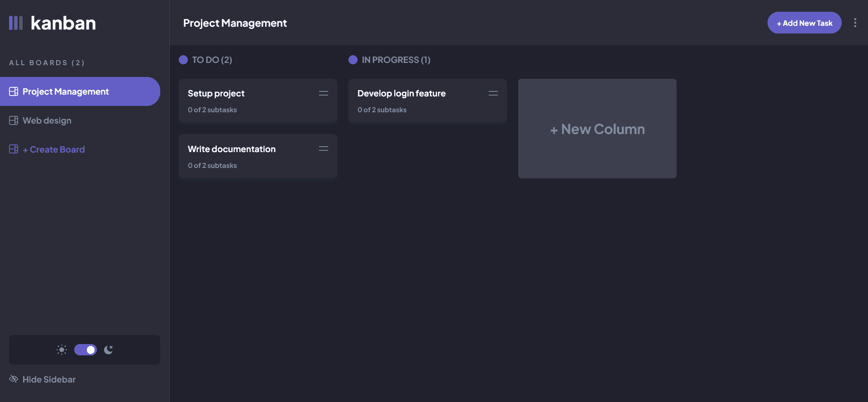Viewport: 868px width, 402px height.
Task: Open the Develop login feature task card
Action: click(428, 100)
